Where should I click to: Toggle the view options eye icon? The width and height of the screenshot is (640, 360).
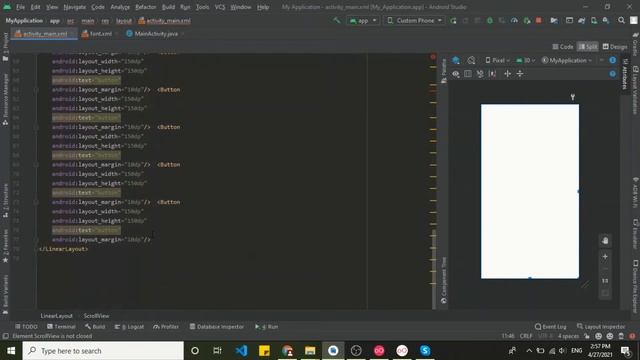pos(456,74)
